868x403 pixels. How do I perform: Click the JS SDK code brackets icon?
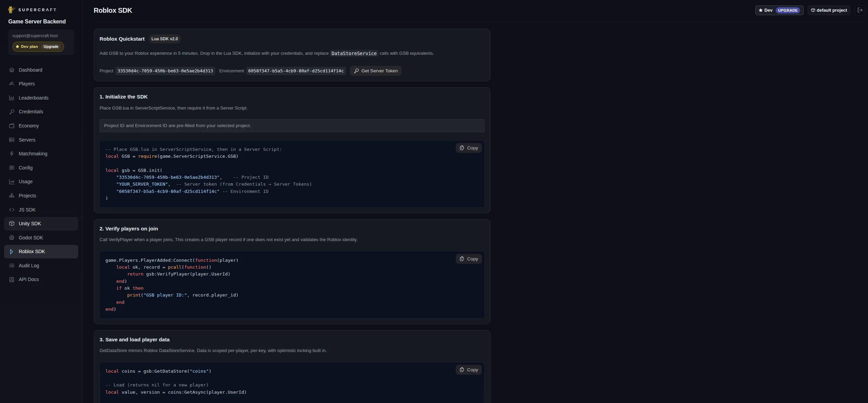click(x=12, y=210)
